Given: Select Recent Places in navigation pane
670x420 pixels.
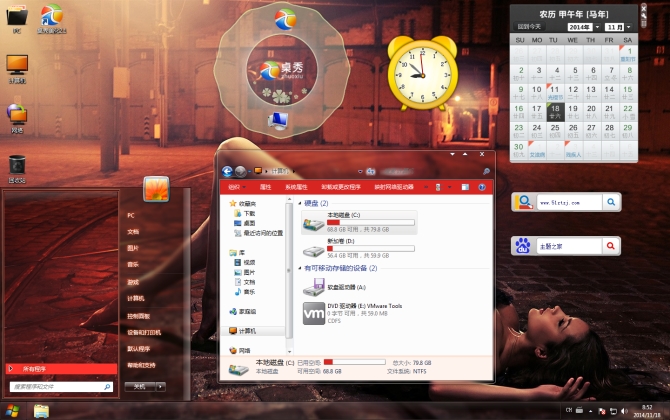Looking at the screenshot, I should pyautogui.click(x=259, y=233).
